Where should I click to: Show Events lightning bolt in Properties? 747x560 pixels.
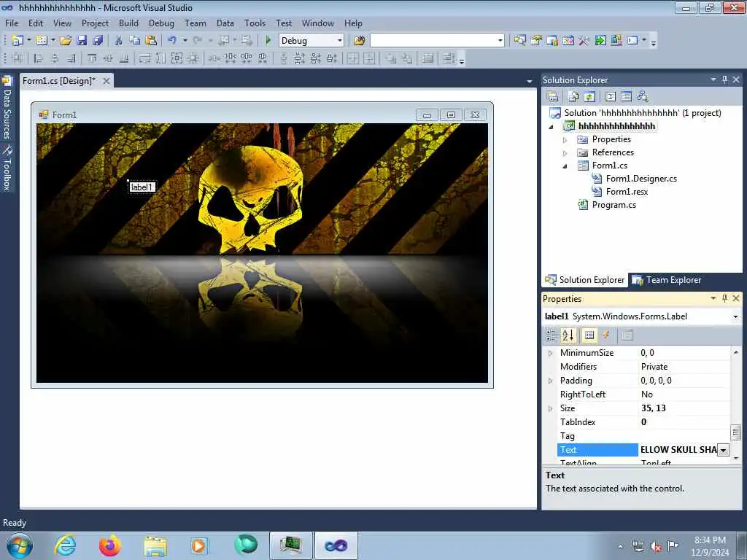click(x=606, y=335)
